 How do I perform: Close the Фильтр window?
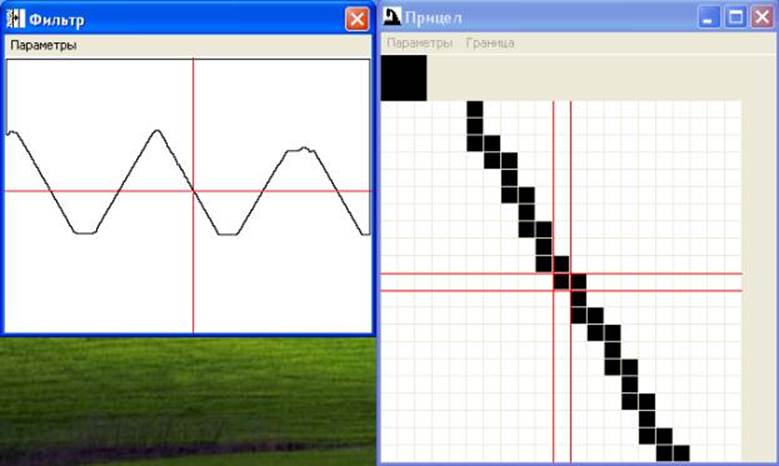(x=357, y=19)
